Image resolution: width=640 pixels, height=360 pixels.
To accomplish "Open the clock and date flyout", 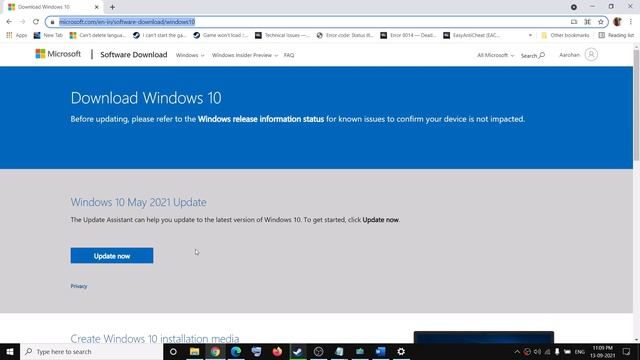I will 602,351.
